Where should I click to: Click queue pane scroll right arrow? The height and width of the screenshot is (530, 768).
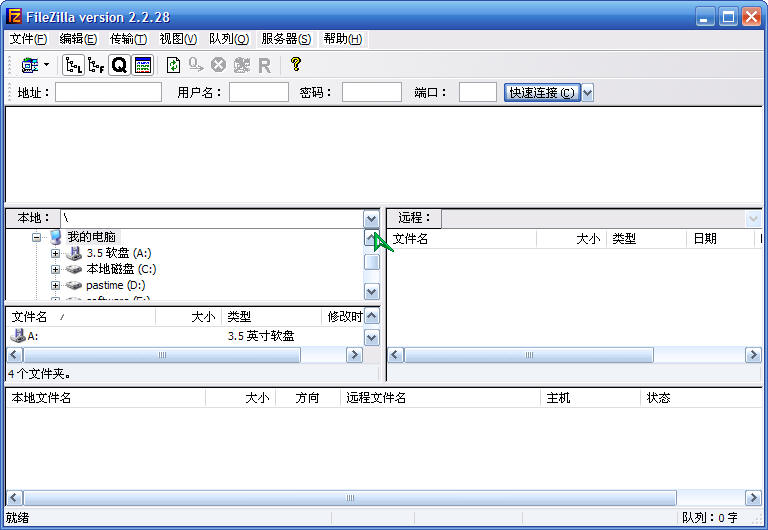point(753,498)
